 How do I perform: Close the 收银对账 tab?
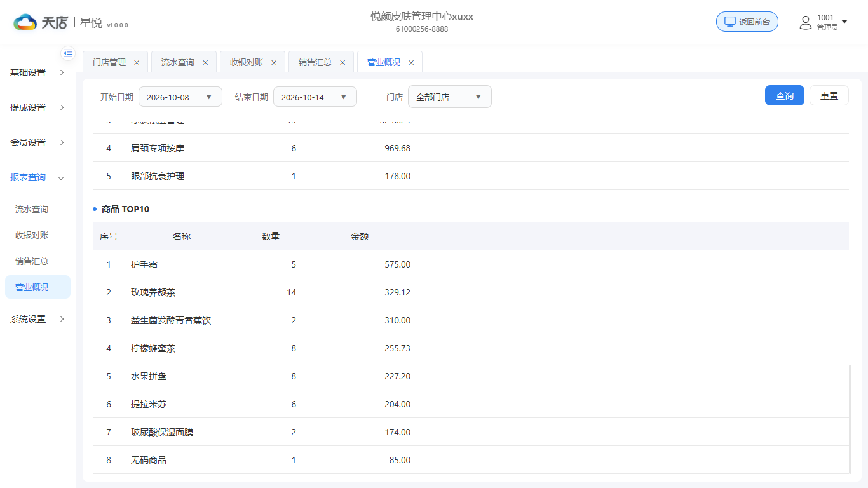274,62
